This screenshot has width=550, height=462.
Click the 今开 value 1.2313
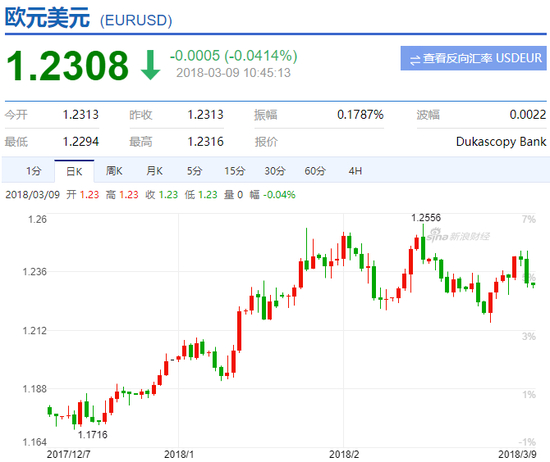[81, 115]
